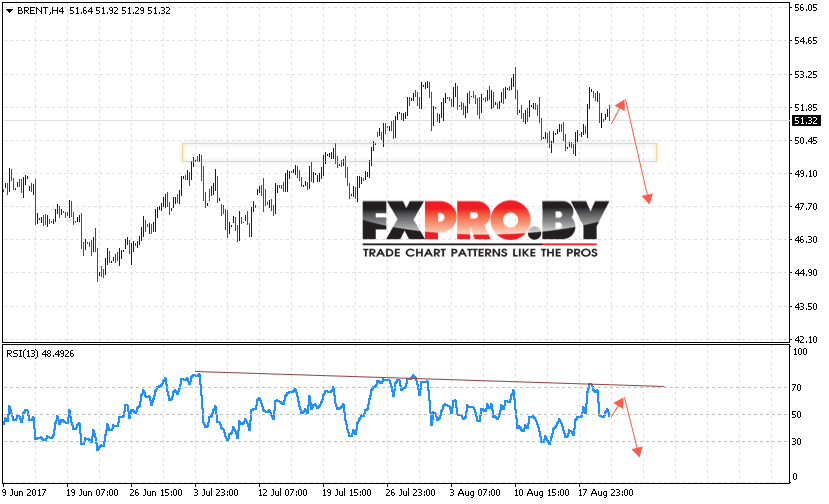Click the 12 Jul 07:00 time label
Image resolution: width=829 pixels, height=504 pixels.
283,492
